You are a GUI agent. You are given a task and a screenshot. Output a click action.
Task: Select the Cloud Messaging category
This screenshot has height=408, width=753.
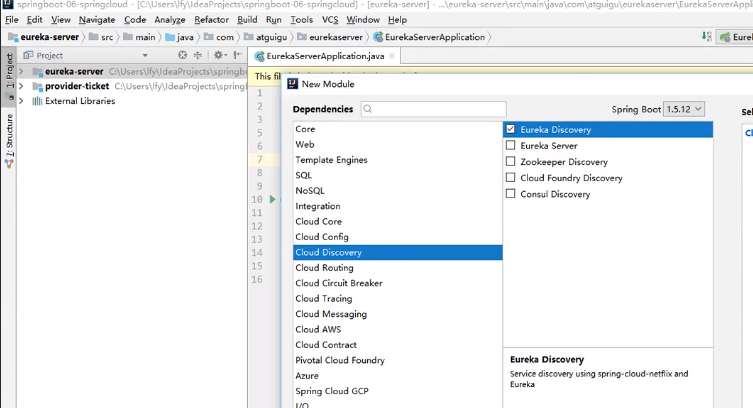click(398, 314)
